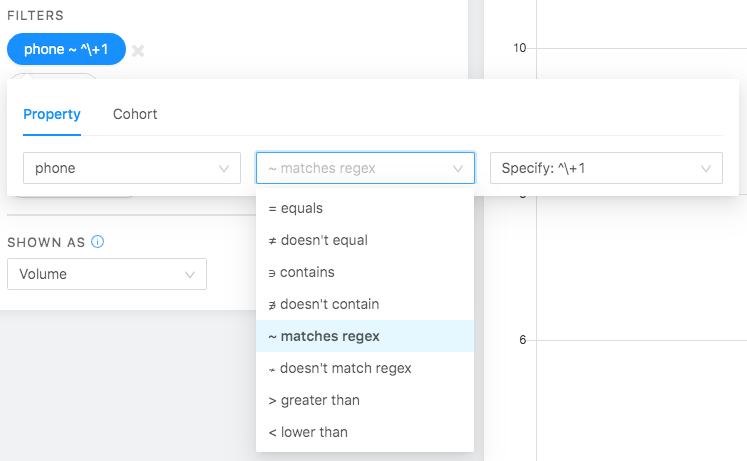The image size is (747, 461).
Task: Click the chevron arrow in the phone selector
Action: (224, 169)
